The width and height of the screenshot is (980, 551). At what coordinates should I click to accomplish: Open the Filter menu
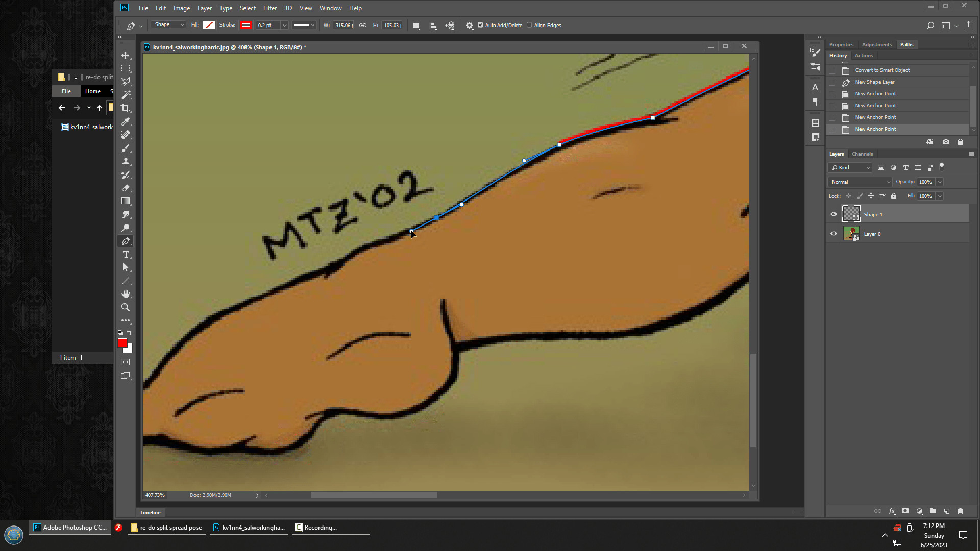click(269, 8)
